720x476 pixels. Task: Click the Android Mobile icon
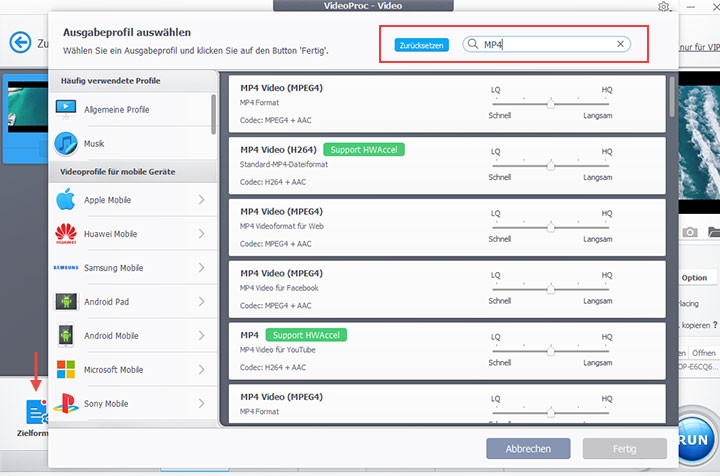66,336
